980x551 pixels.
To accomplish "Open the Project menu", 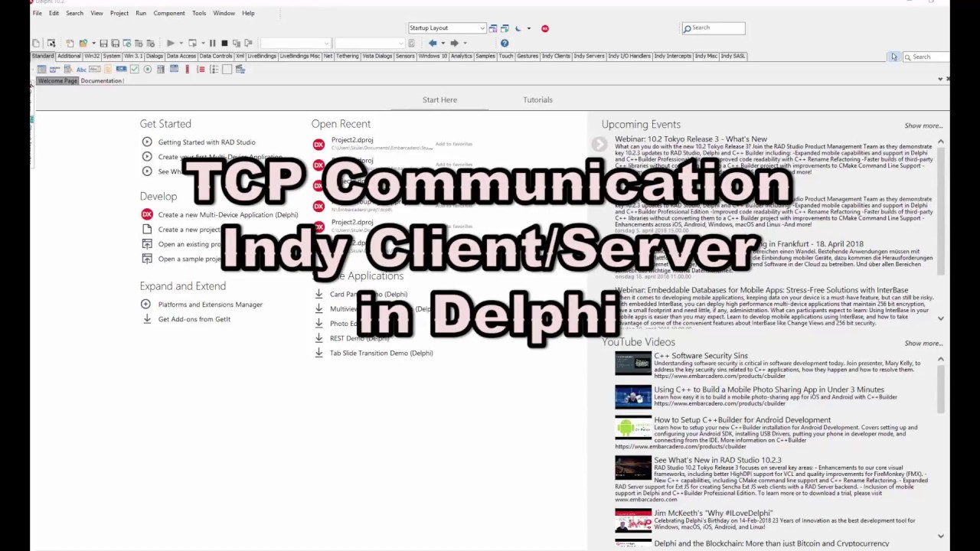I will pyautogui.click(x=119, y=13).
